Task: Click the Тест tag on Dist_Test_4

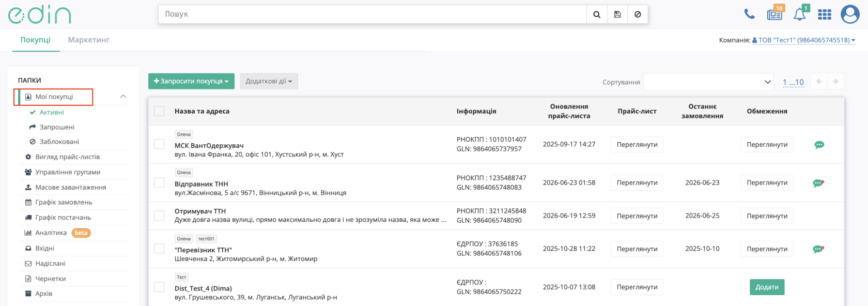Action: 181,277
